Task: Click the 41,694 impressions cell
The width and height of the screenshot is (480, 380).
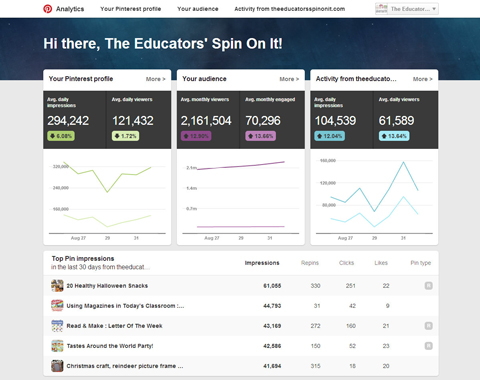Action: click(272, 366)
